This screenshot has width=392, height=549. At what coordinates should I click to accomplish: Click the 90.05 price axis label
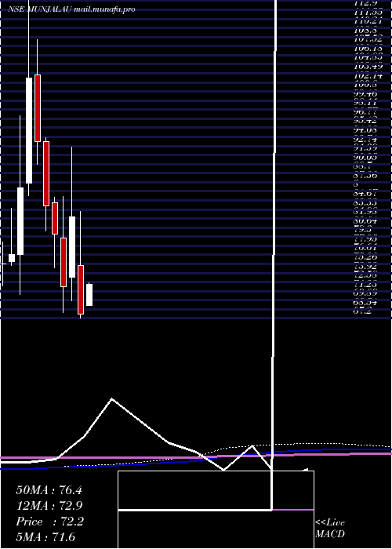click(x=365, y=158)
